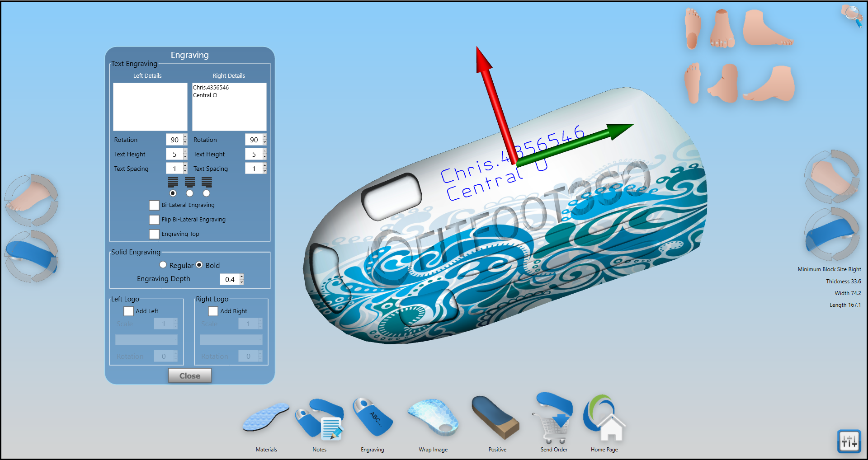Click the Left Details text box

pos(150,107)
